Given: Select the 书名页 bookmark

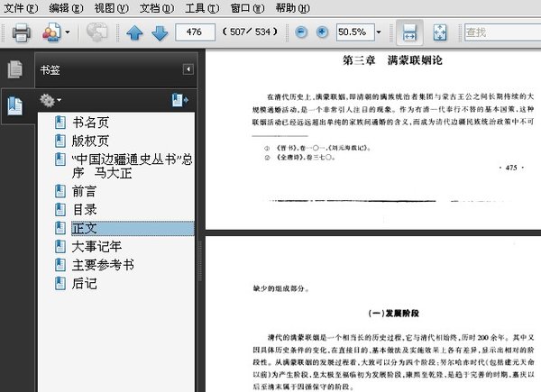Looking at the screenshot, I should coord(90,123).
